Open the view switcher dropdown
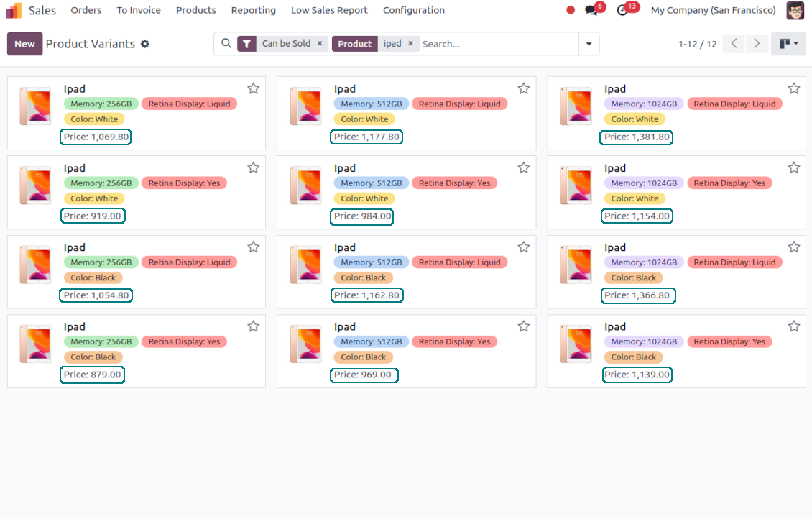The height and width of the screenshot is (519, 812). click(x=789, y=44)
